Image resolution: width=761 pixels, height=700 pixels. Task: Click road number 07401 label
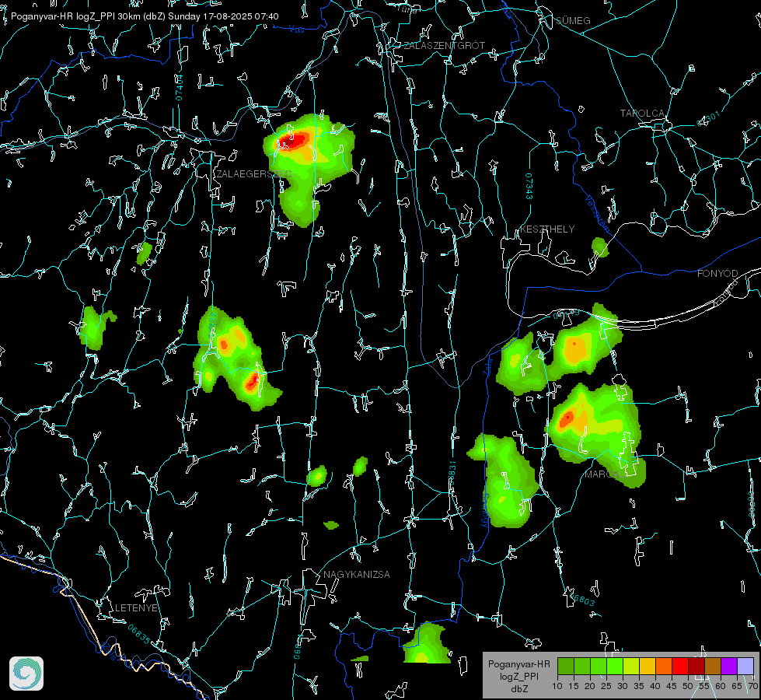coord(179,87)
